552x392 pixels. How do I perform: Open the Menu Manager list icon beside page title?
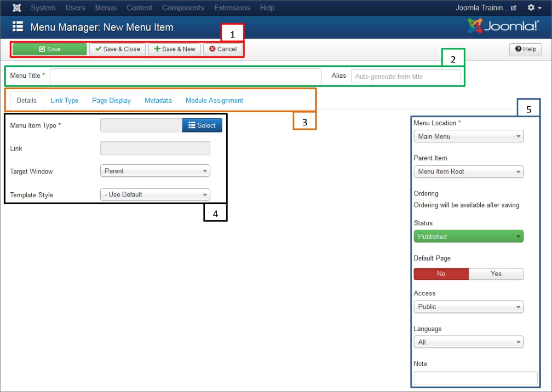click(18, 27)
